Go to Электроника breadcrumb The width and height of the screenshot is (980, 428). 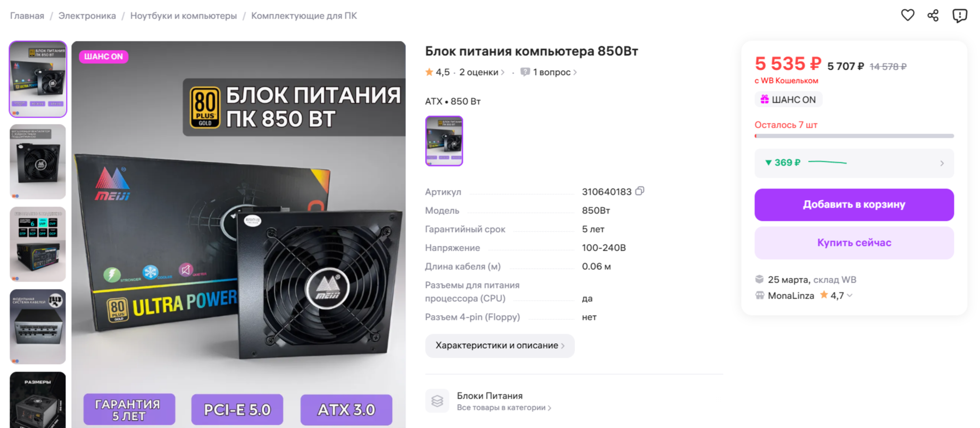[x=87, y=16]
